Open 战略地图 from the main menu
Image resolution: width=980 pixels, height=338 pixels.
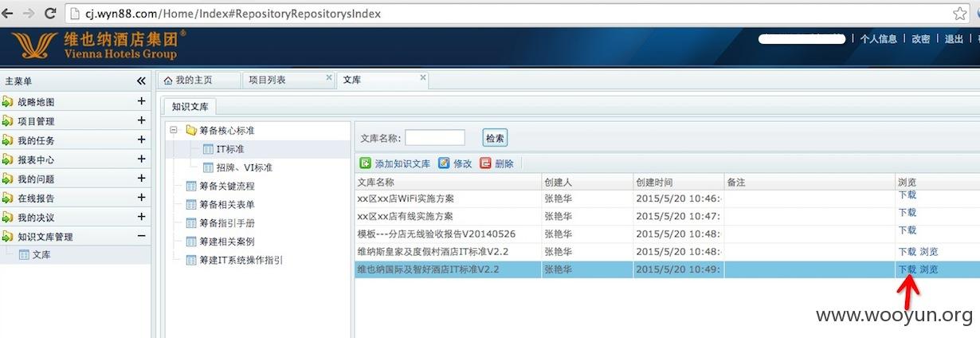click(x=36, y=102)
